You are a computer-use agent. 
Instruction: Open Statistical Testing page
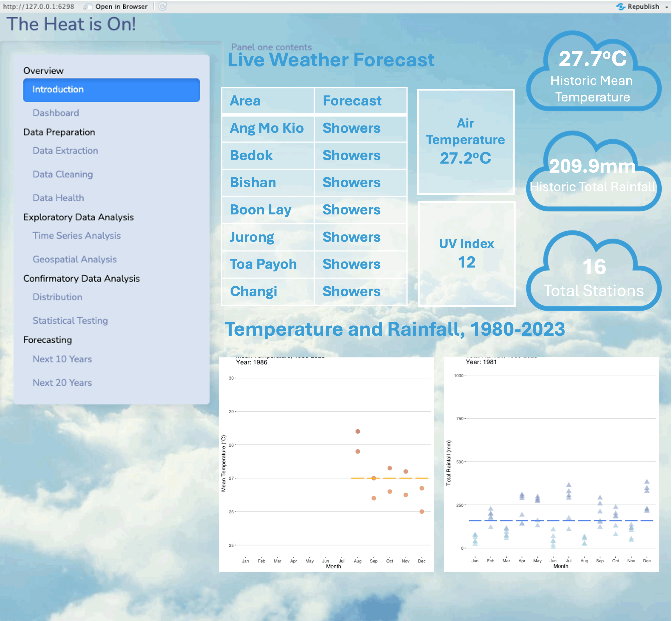pos(70,321)
